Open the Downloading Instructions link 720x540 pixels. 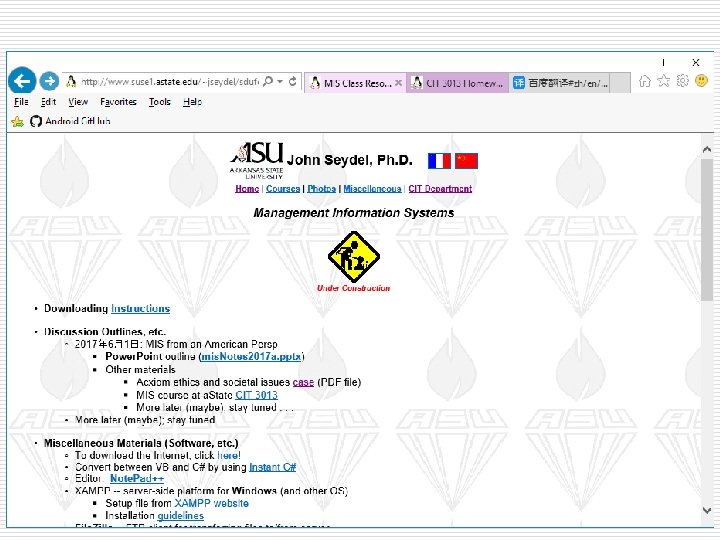tap(141, 309)
